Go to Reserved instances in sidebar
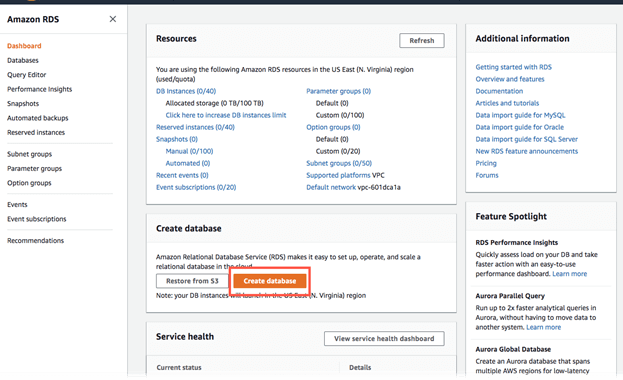The image size is (623, 380). pos(36,132)
